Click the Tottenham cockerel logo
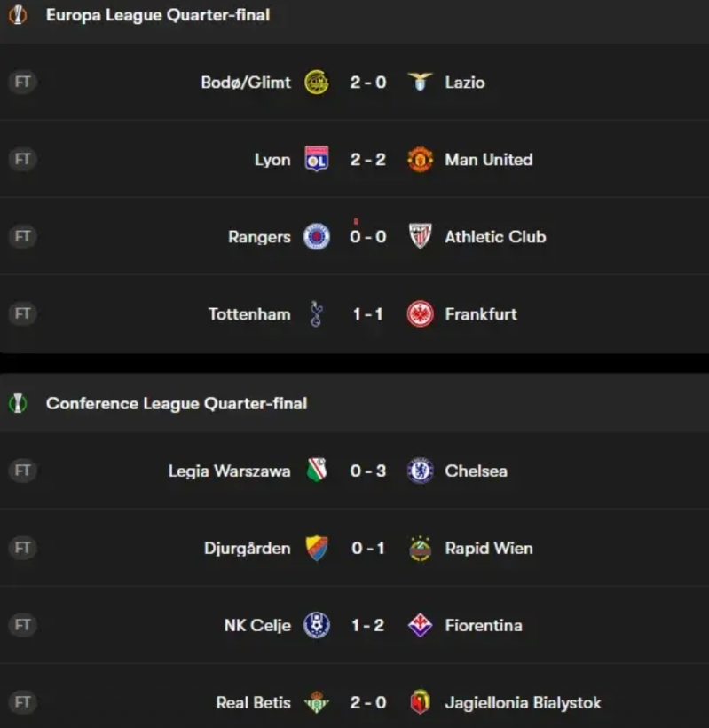 [317, 314]
